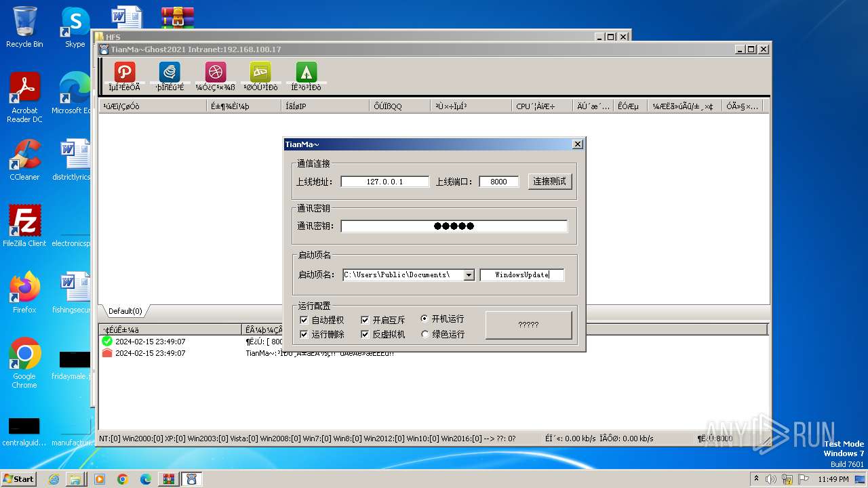Click the volume tray icon
This screenshot has height=488, width=868.
[770, 479]
